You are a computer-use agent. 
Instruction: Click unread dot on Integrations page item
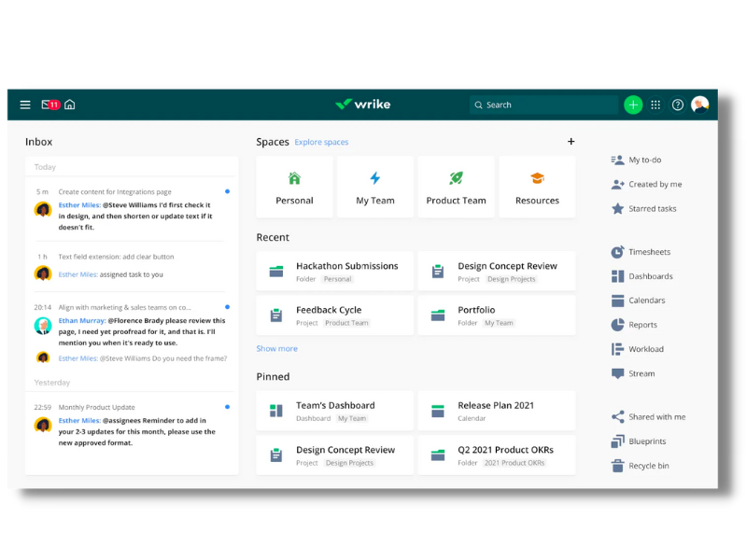point(227,191)
